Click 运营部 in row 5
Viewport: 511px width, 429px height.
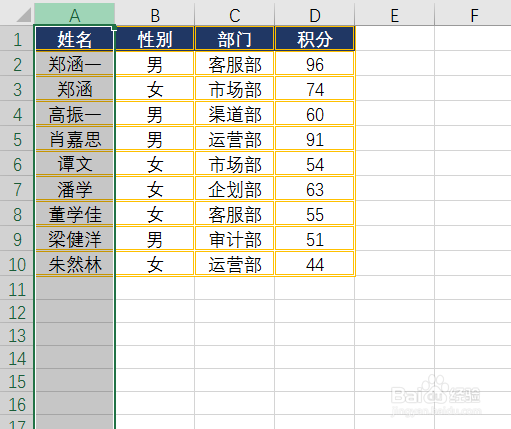tap(235, 139)
